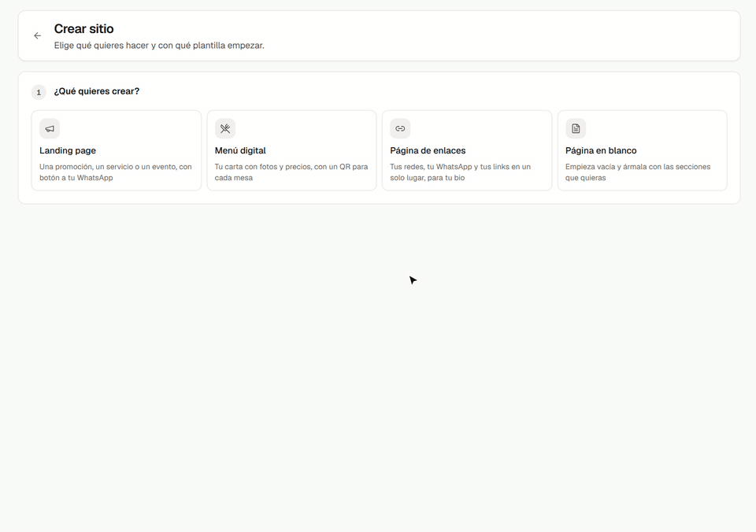This screenshot has height=532, width=756.
Task: Click the 'Crear sitio' heading
Action: [84, 29]
